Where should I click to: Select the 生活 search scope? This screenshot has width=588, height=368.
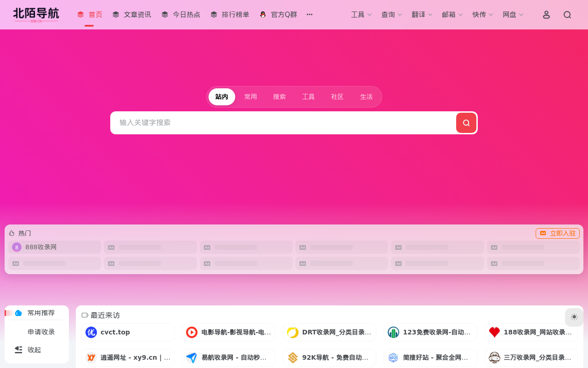(366, 97)
